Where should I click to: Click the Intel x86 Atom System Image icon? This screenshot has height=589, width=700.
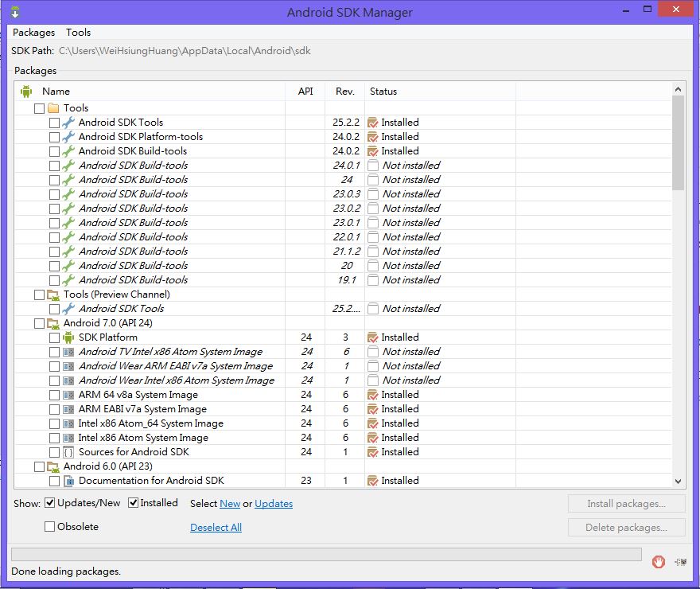[x=68, y=438]
